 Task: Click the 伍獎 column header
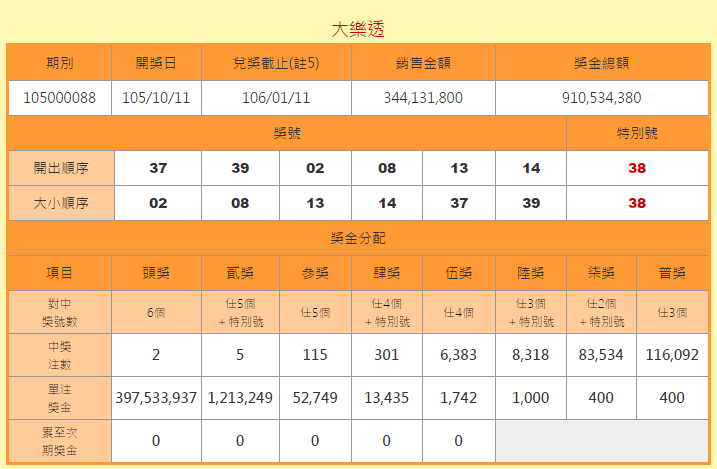click(x=459, y=273)
